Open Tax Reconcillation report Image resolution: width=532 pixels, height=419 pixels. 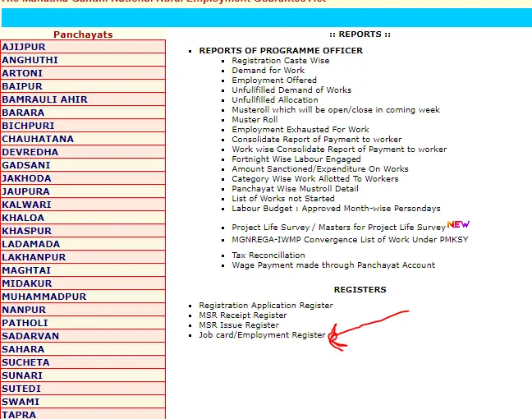[x=268, y=255]
